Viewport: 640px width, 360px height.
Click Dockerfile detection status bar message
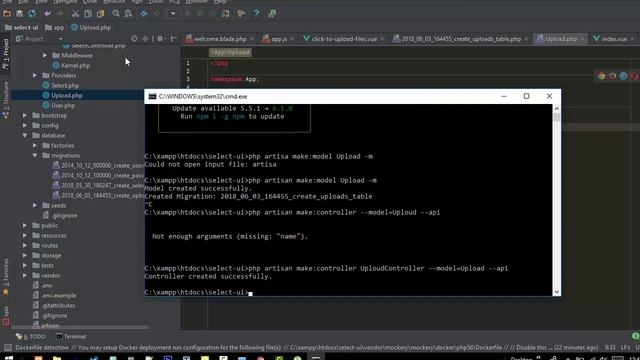coord(307,348)
